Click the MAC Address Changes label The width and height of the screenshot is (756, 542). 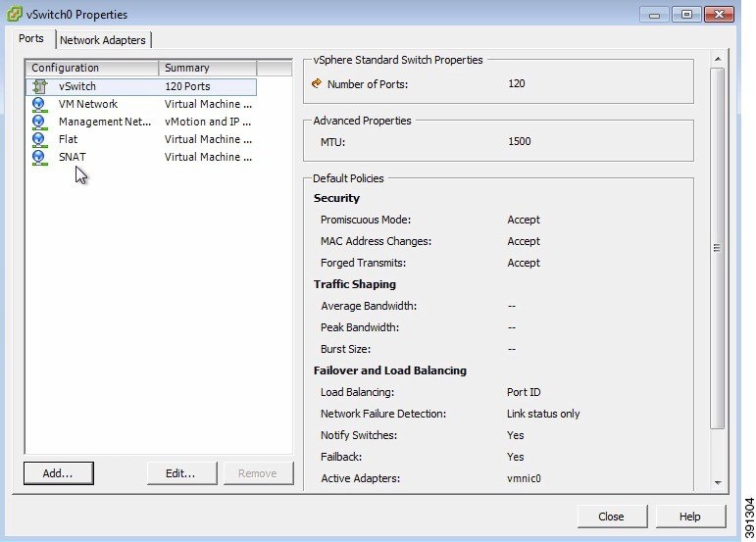[x=377, y=241]
